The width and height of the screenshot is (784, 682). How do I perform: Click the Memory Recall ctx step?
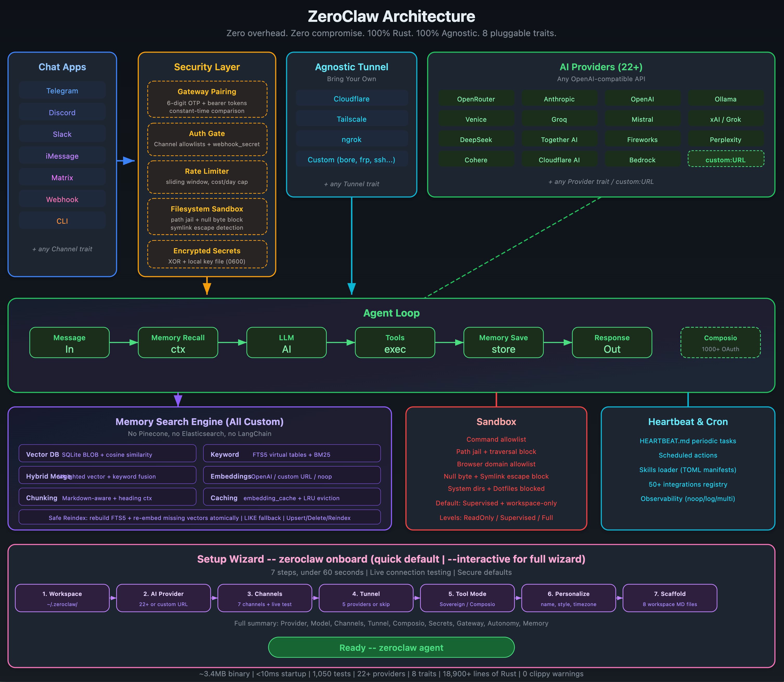pyautogui.click(x=178, y=343)
